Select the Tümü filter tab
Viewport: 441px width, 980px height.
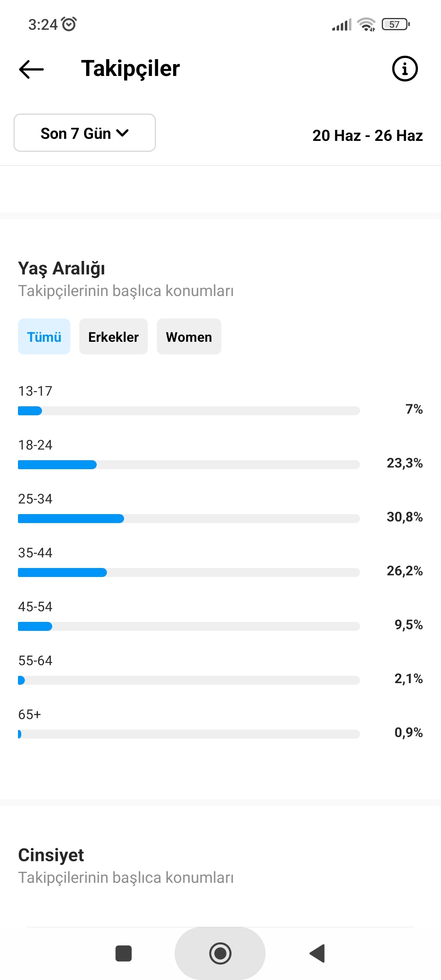(44, 336)
